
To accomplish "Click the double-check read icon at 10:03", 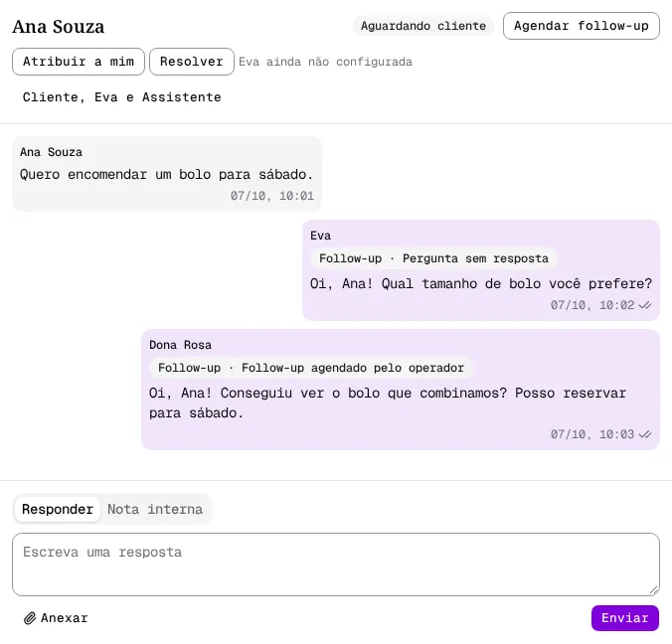I will [x=645, y=434].
